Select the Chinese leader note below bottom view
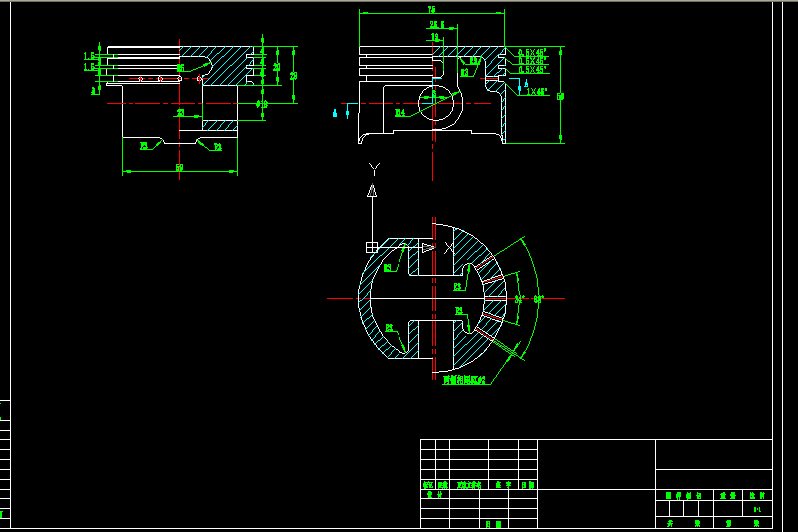 click(x=464, y=380)
